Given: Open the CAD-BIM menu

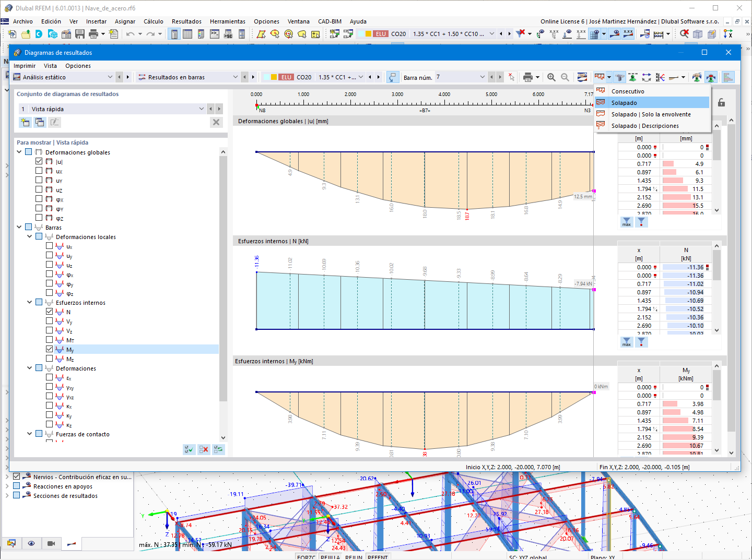Looking at the screenshot, I should [330, 21].
